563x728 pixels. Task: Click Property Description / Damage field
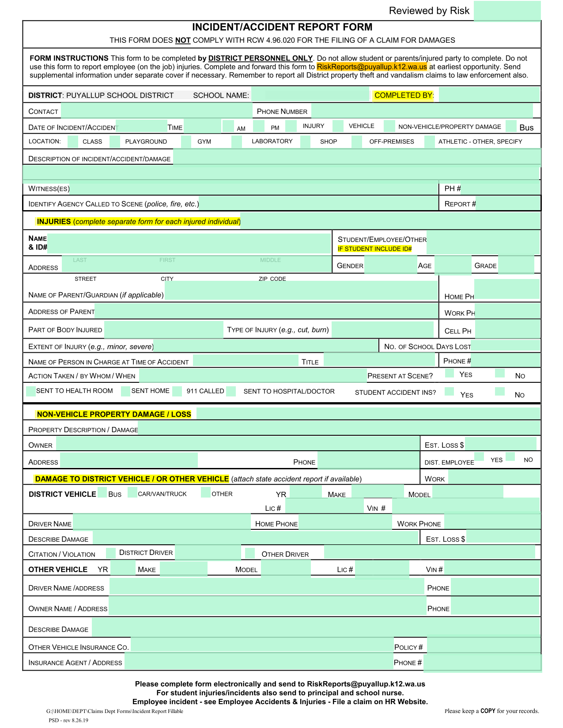[x=339, y=428]
